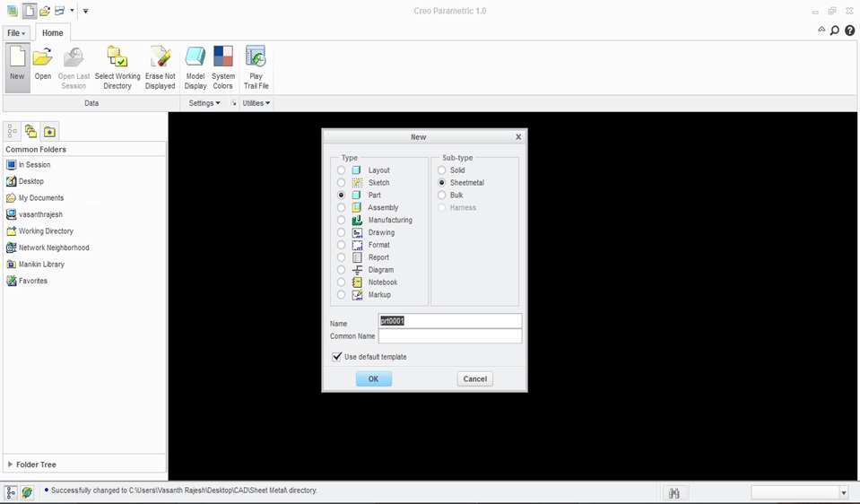Click the find binoculars icon in status bar
The image size is (860, 504).
coord(674,493)
